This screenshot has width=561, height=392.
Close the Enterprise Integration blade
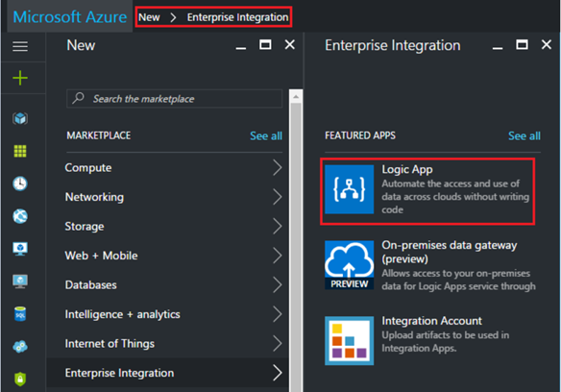coord(547,45)
